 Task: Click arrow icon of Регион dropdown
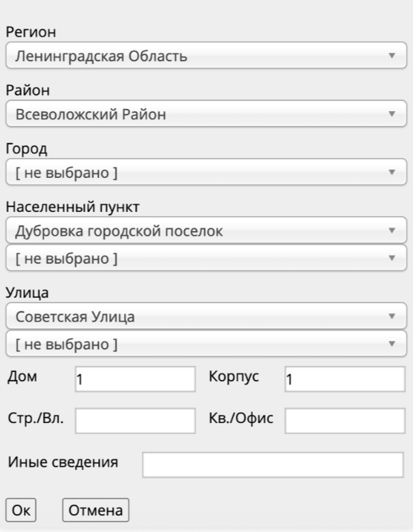[x=392, y=55]
